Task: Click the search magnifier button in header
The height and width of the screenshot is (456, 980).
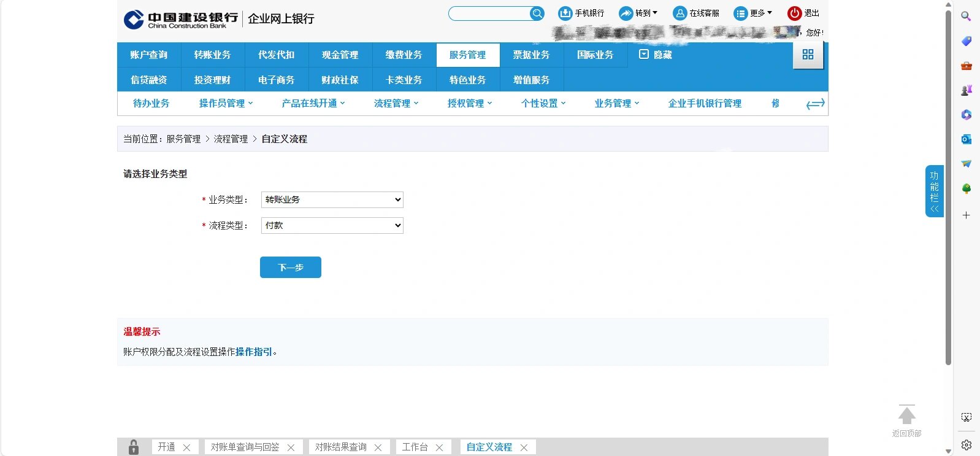Action: tap(537, 14)
